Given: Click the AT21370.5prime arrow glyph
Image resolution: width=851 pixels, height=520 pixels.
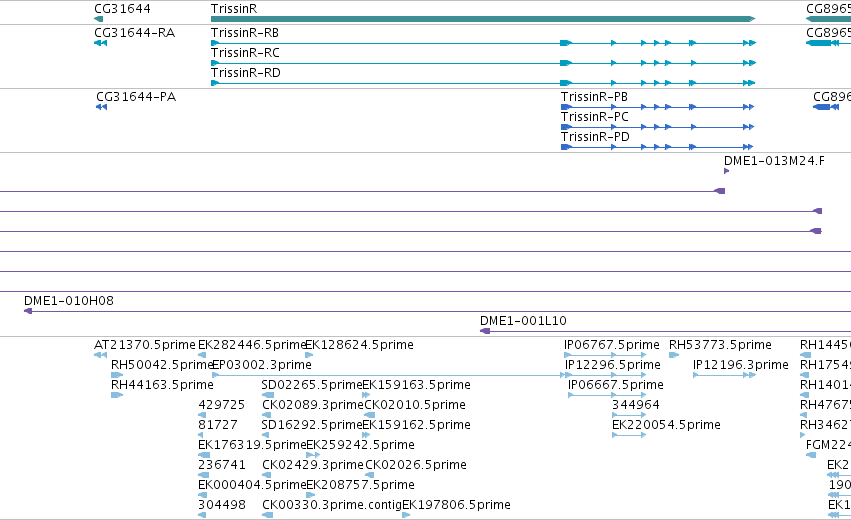Looking at the screenshot, I should pyautogui.click(x=100, y=355).
